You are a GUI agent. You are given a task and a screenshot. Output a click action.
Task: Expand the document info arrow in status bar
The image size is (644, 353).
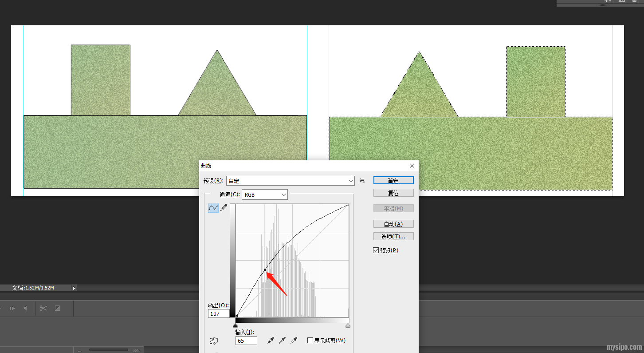point(74,288)
